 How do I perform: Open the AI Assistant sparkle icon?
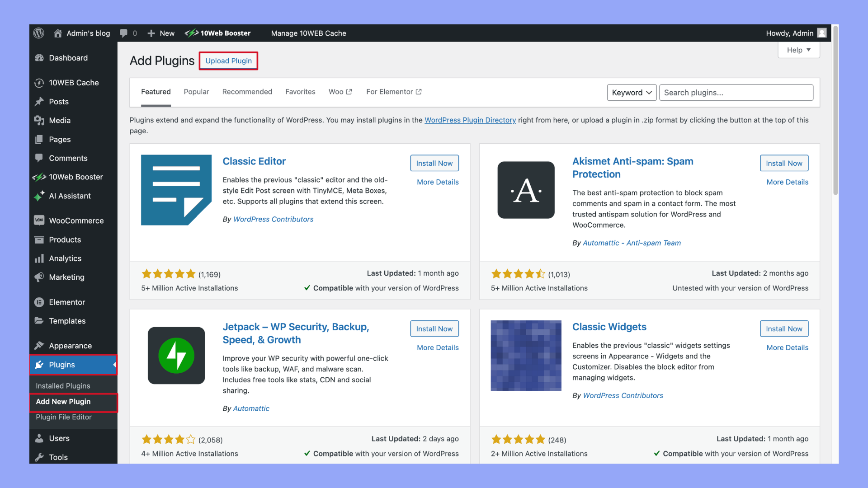coord(39,196)
